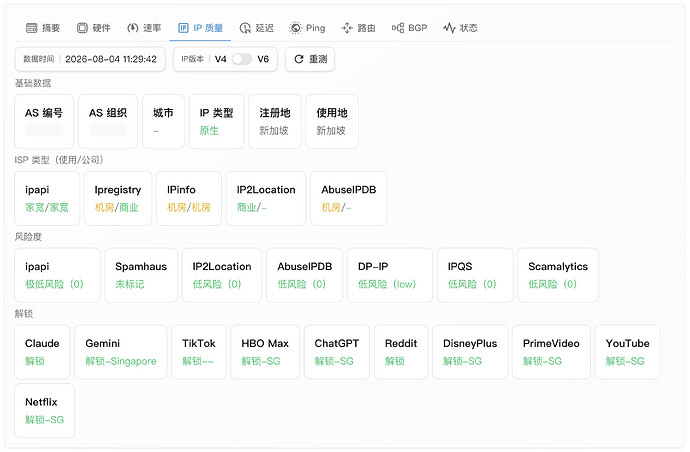This screenshot has width=690, height=452.
Task: Click the Netflix 解锁-SG card
Action: [x=44, y=411]
